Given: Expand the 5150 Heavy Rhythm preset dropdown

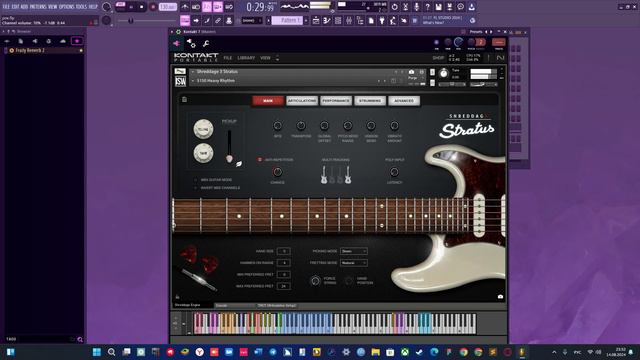Looking at the screenshot, I should [x=193, y=81].
